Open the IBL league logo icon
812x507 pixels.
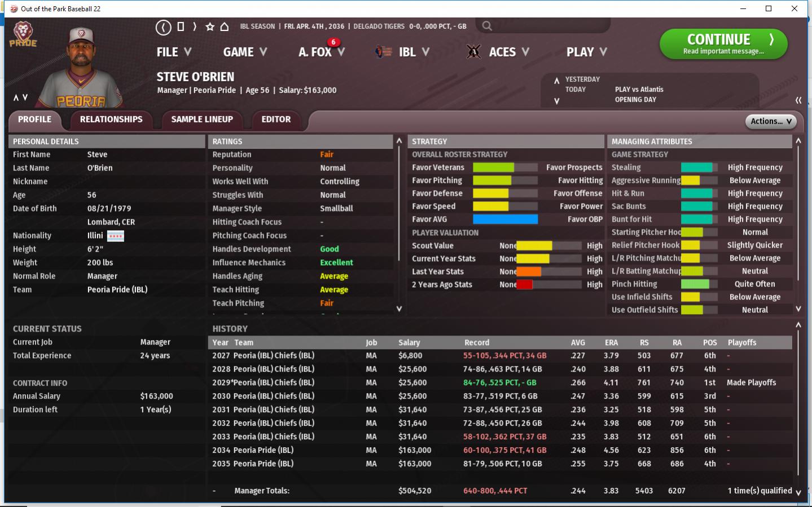[383, 52]
